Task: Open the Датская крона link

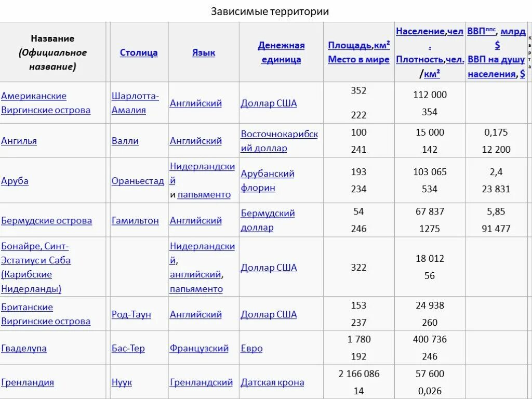Action: [272, 382]
